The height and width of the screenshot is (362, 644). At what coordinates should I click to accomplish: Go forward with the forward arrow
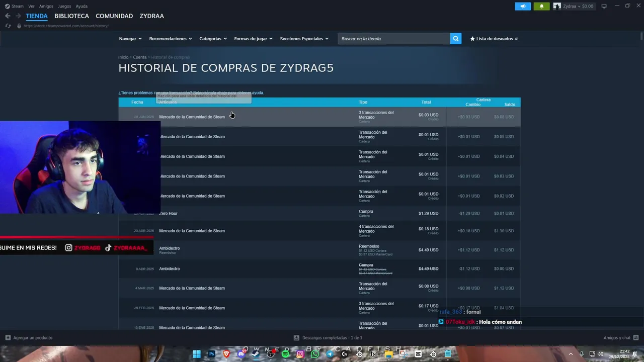18,16
